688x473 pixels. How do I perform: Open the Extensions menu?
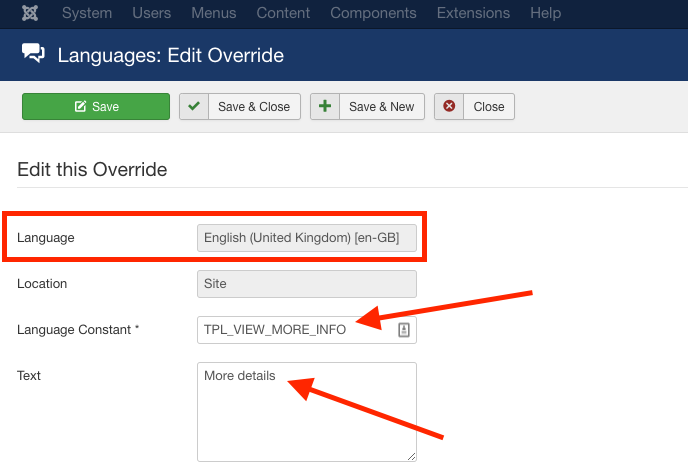point(473,13)
